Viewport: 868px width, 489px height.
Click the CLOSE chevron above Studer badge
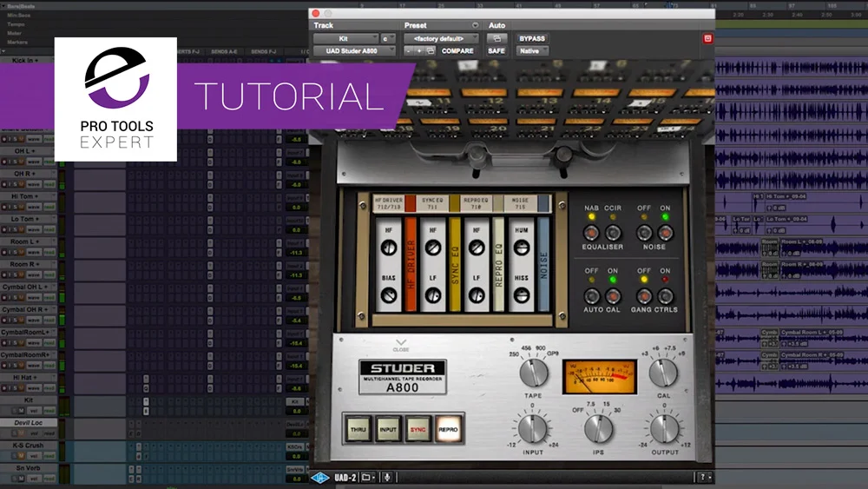click(401, 345)
